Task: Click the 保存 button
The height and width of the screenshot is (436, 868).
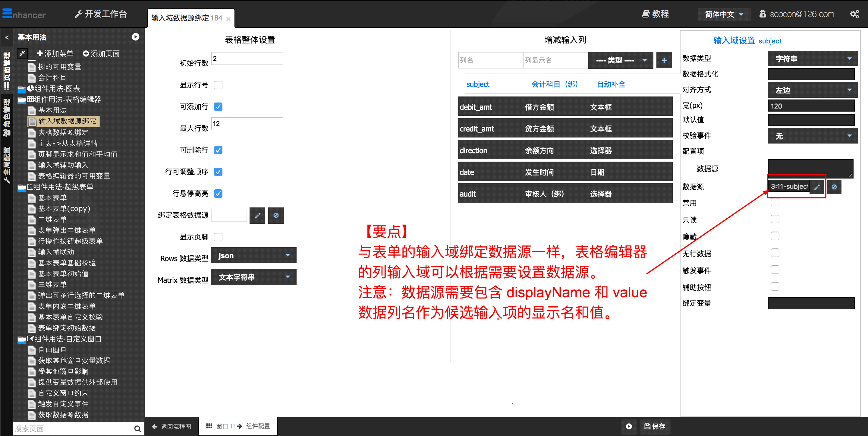Action: point(655,426)
